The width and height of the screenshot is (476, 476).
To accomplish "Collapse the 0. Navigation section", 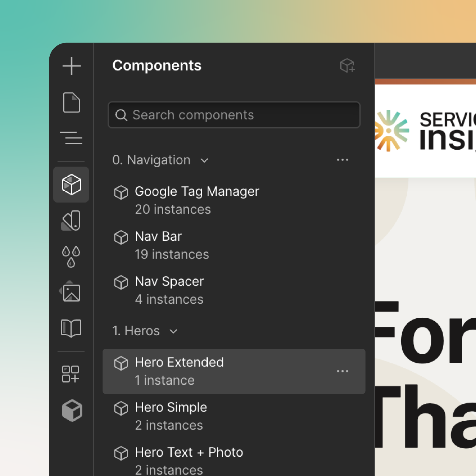I will pyautogui.click(x=204, y=160).
